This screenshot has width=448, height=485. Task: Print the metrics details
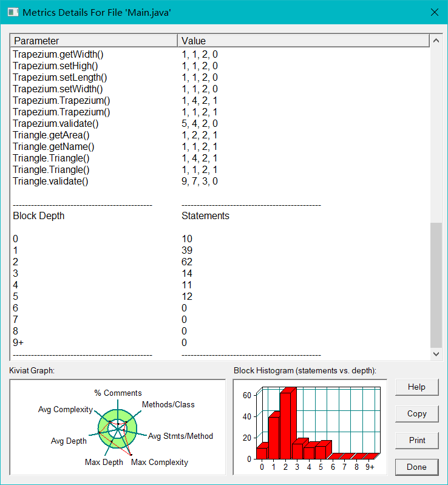click(417, 441)
